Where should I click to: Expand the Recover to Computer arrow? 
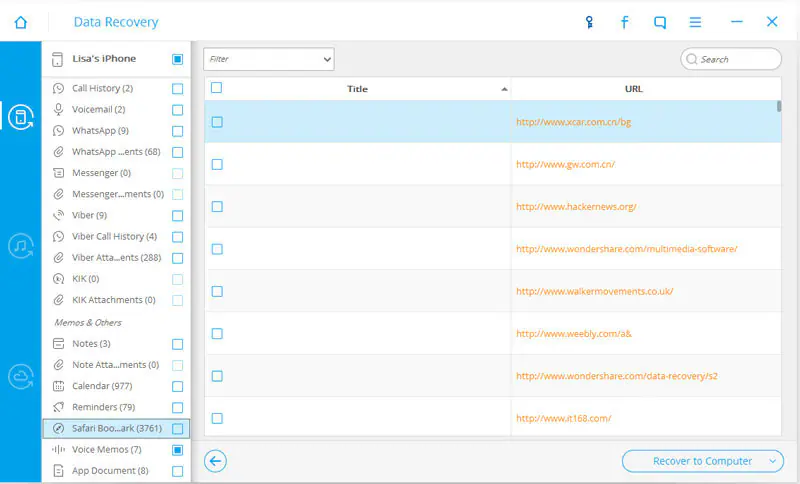click(x=772, y=461)
